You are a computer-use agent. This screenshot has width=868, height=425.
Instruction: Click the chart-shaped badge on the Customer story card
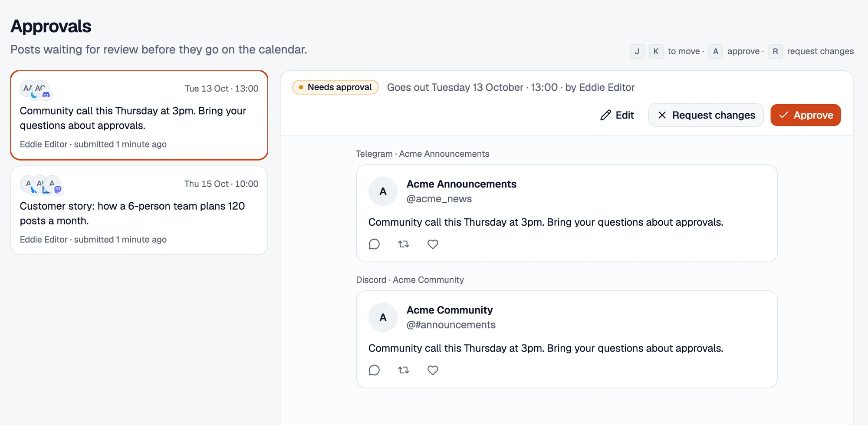pyautogui.click(x=46, y=190)
